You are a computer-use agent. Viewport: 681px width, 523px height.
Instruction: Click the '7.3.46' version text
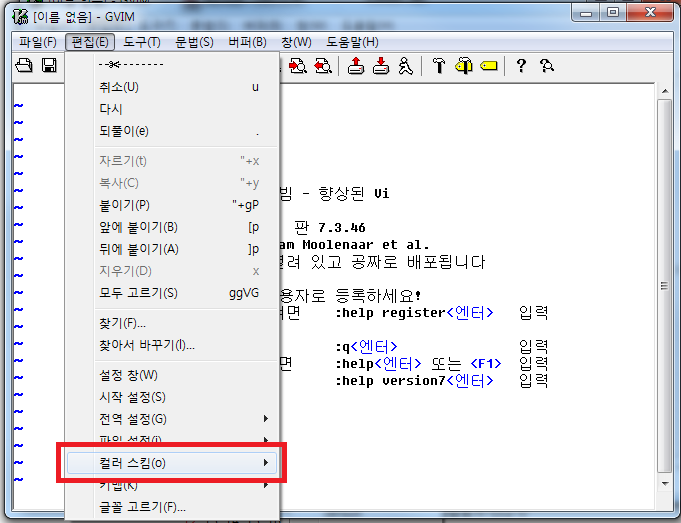342,228
